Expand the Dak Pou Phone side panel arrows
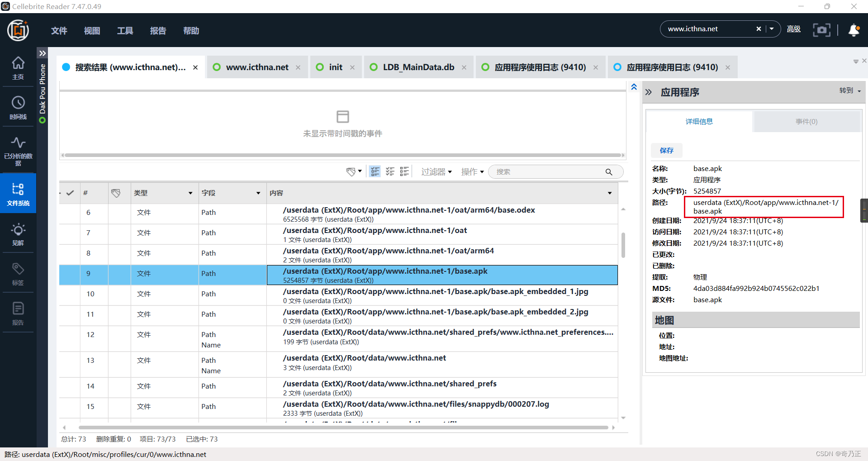 (x=43, y=53)
